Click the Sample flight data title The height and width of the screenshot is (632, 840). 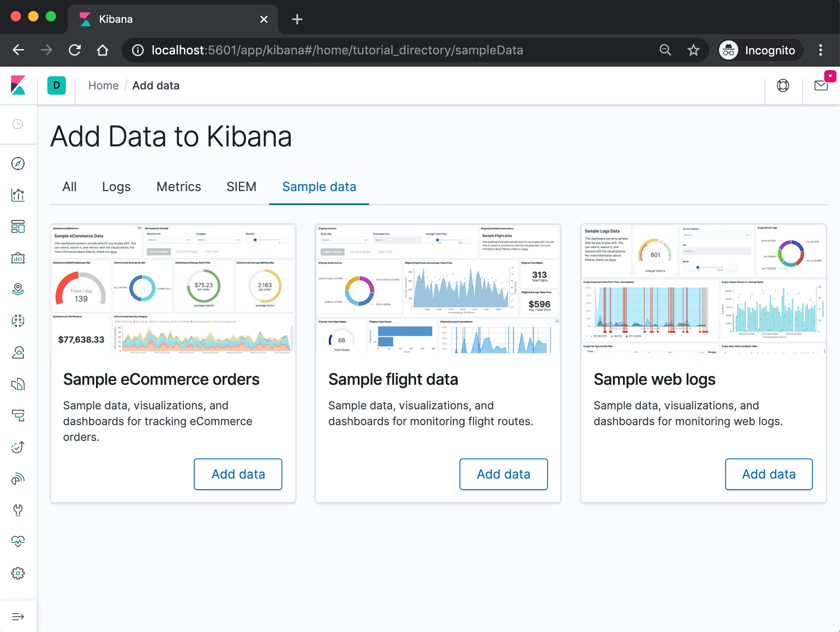[x=393, y=379]
